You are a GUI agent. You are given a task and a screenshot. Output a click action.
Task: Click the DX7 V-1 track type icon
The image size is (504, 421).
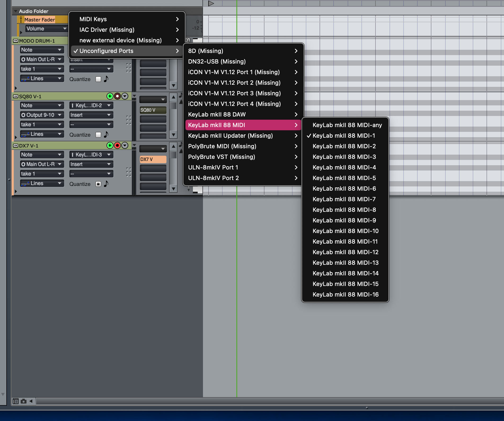click(16, 146)
